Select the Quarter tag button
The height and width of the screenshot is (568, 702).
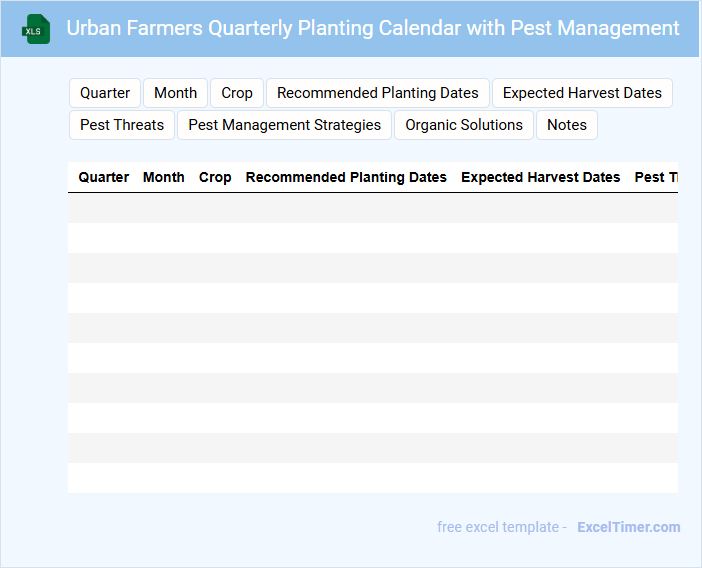coord(105,93)
